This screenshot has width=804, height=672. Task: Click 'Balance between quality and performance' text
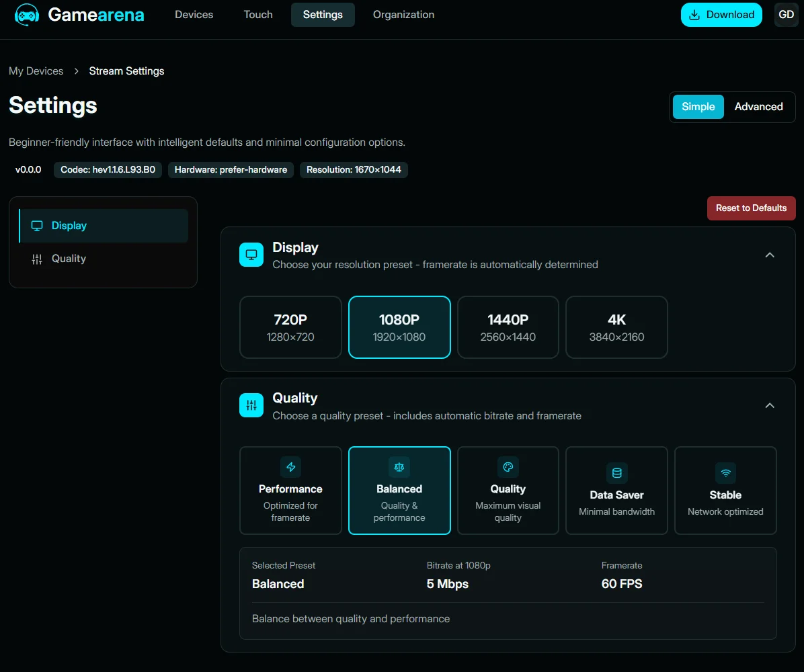click(x=351, y=619)
